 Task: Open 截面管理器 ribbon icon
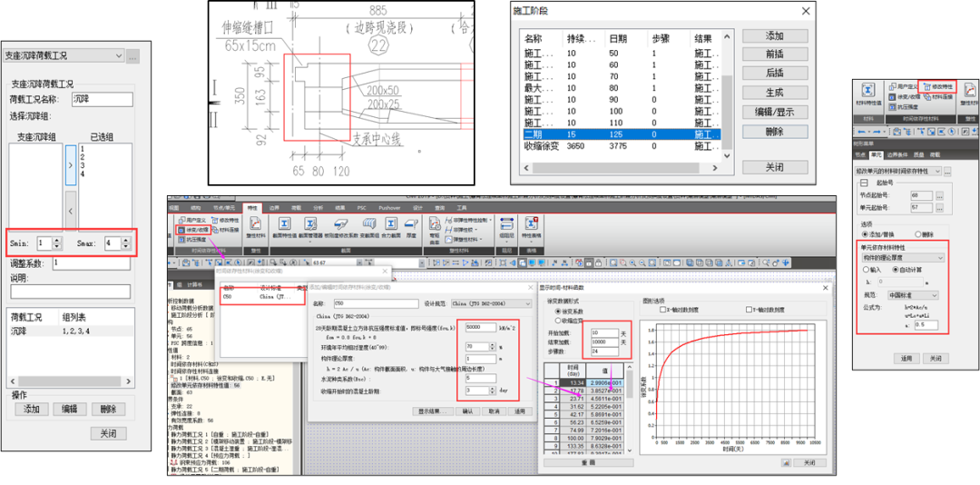click(311, 228)
